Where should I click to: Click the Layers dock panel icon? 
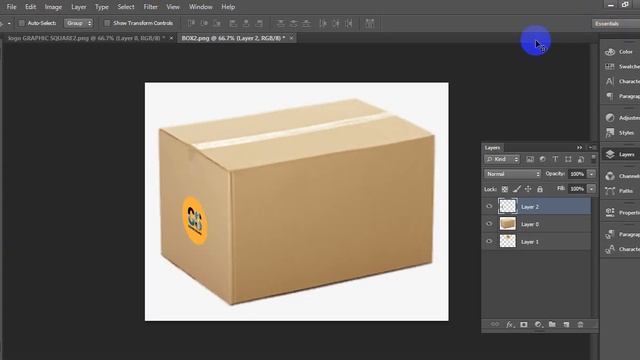pyautogui.click(x=610, y=154)
